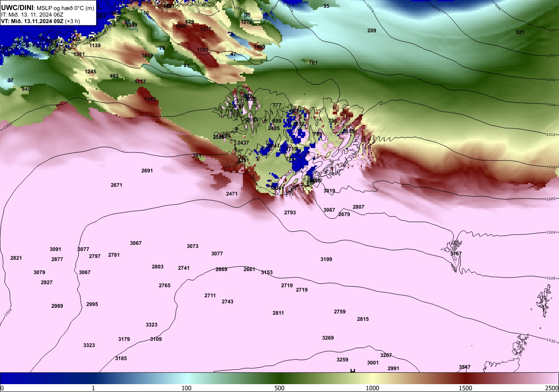The width and height of the screenshot is (559, 392).
Task: Click the '(+3 h)' forecast offset text
Action: [72, 21]
